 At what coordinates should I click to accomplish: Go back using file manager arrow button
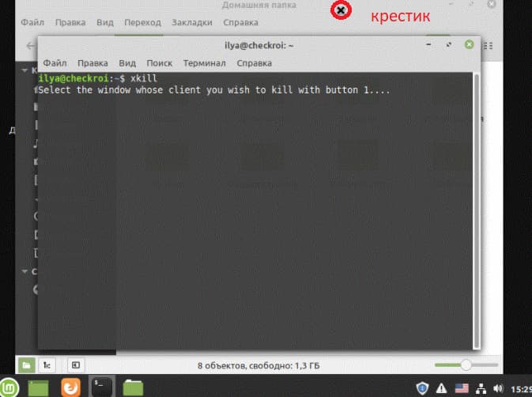click(x=31, y=45)
